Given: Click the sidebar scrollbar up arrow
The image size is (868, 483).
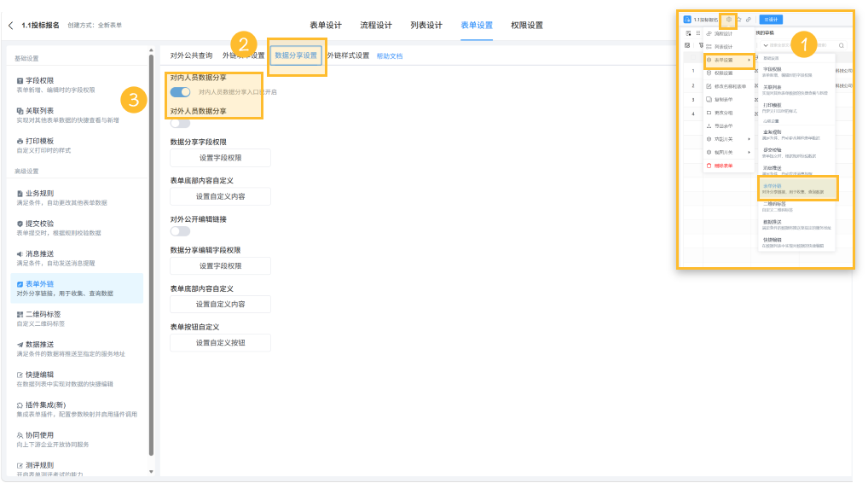Looking at the screenshot, I should pyautogui.click(x=151, y=50).
